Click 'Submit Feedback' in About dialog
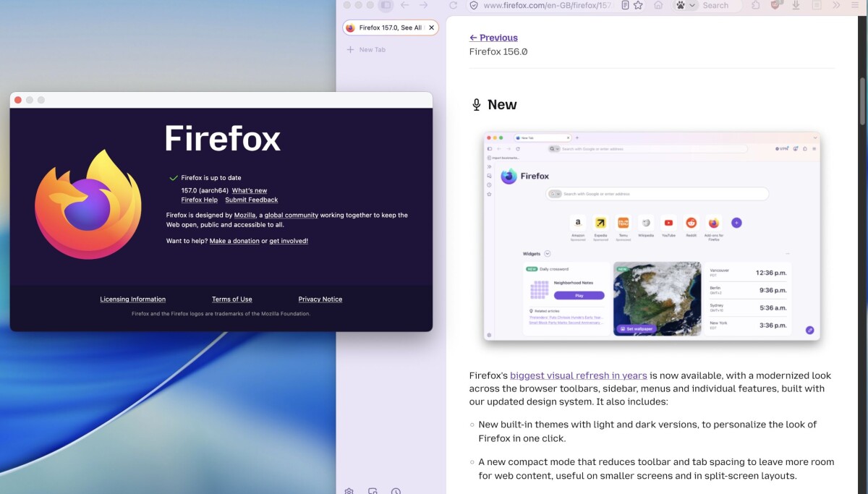The height and width of the screenshot is (494, 868). (x=252, y=200)
